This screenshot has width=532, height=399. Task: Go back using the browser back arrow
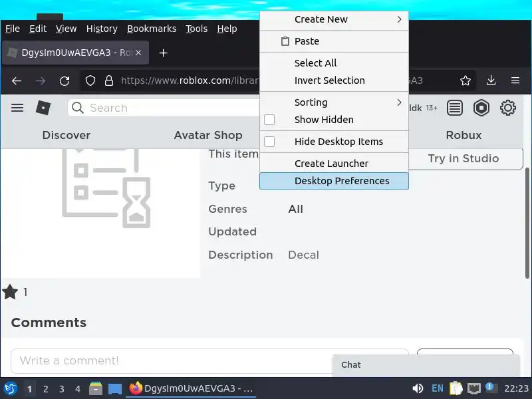(17, 80)
